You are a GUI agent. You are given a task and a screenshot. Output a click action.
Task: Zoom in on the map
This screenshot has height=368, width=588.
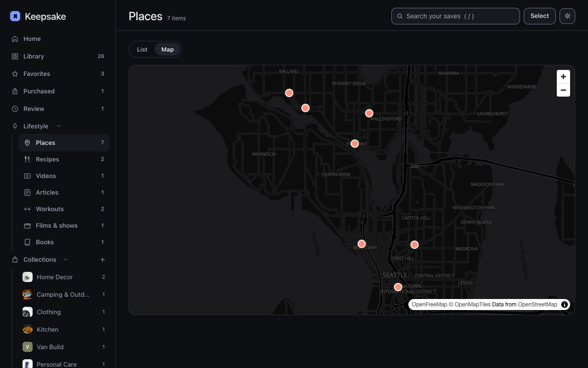click(563, 77)
